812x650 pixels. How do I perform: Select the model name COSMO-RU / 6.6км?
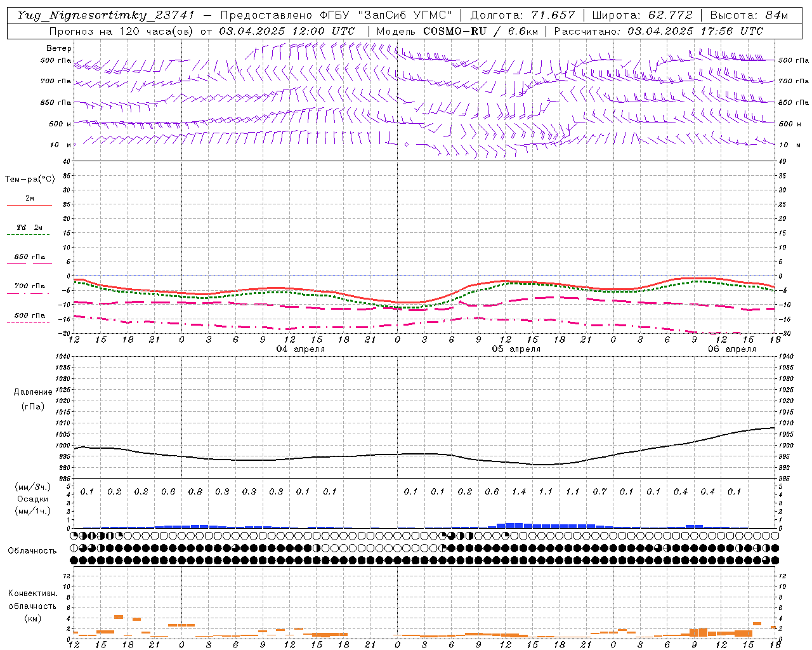point(480,31)
